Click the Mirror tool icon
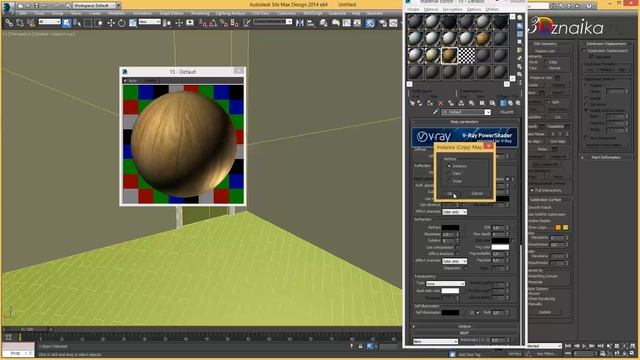The height and width of the screenshot is (360, 640). (300, 23)
